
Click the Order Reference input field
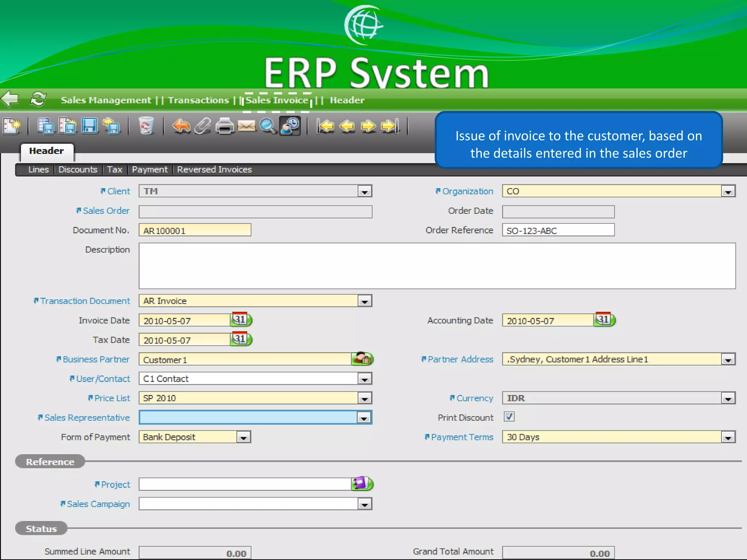(x=558, y=230)
